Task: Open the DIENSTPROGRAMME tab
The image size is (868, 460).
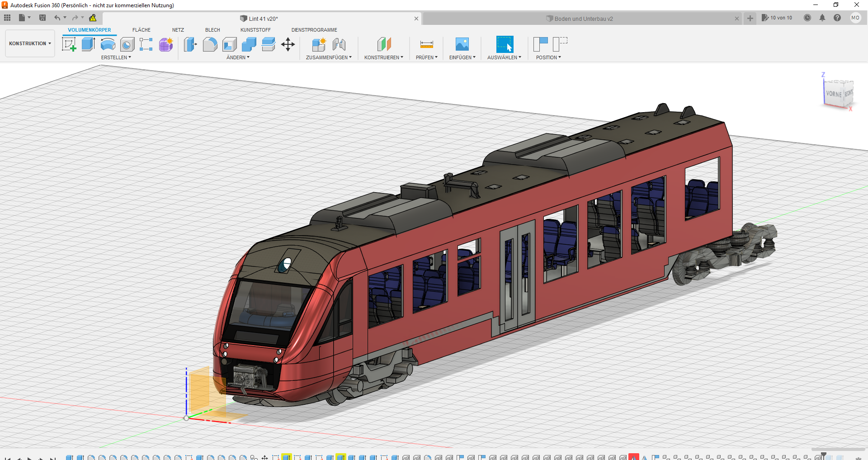Action: click(314, 30)
